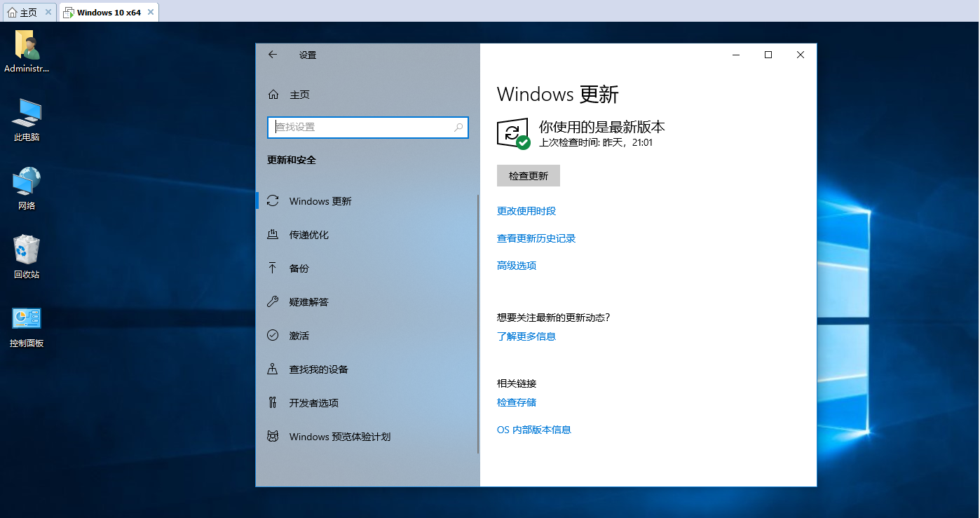Select the Windows 预览体验计划 cat icon

click(x=273, y=437)
